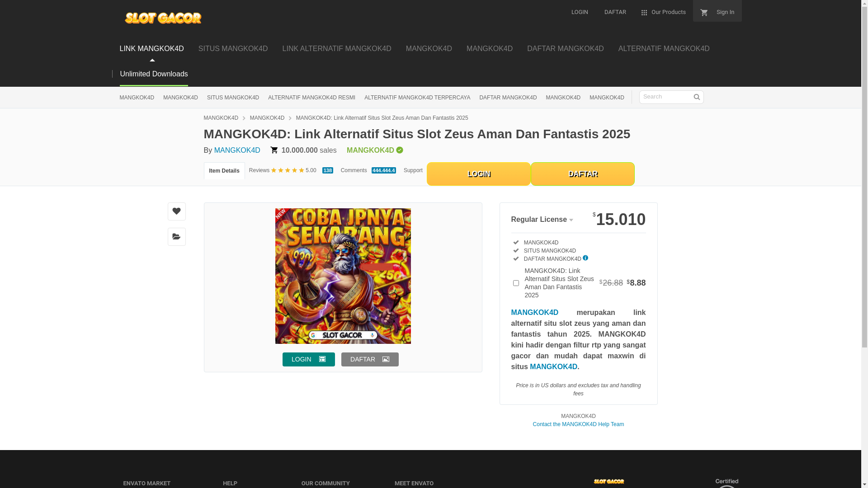Click the green LOGIN preview button

[308, 359]
